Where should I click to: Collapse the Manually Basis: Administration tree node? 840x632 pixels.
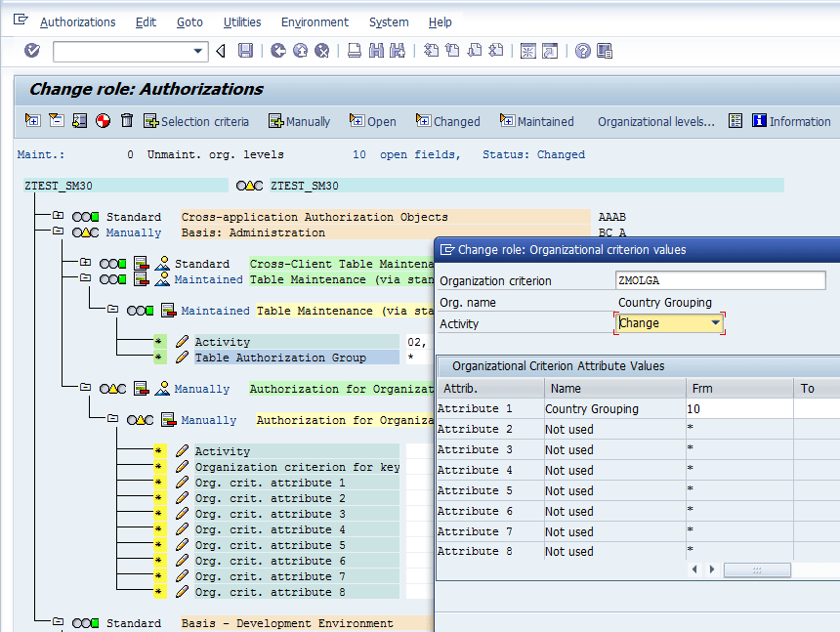tap(59, 232)
